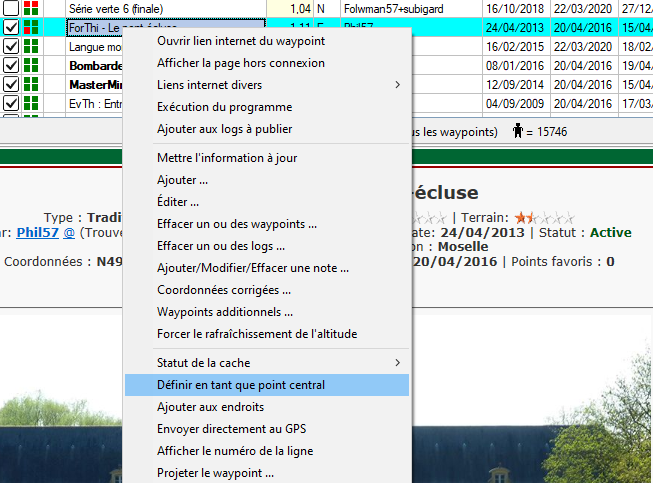The height and width of the screenshot is (483, 653).
Task: Toggle the EvTh row checkbox
Action: [11, 104]
